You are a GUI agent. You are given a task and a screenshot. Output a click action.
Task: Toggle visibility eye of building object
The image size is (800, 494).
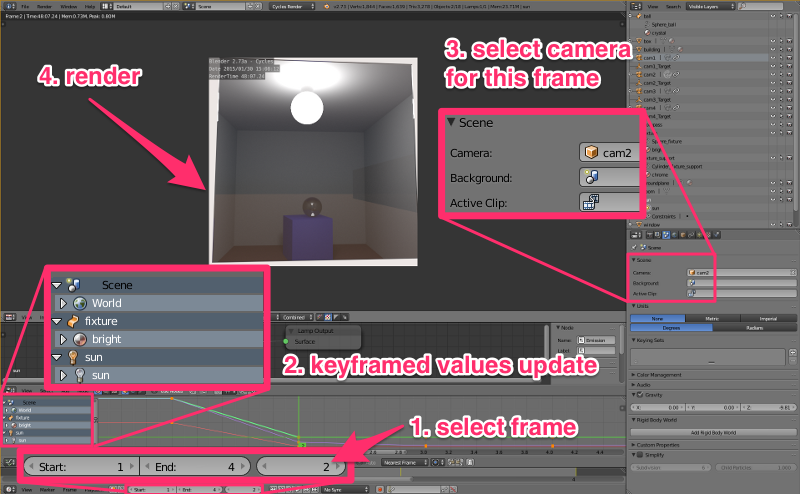tap(772, 50)
